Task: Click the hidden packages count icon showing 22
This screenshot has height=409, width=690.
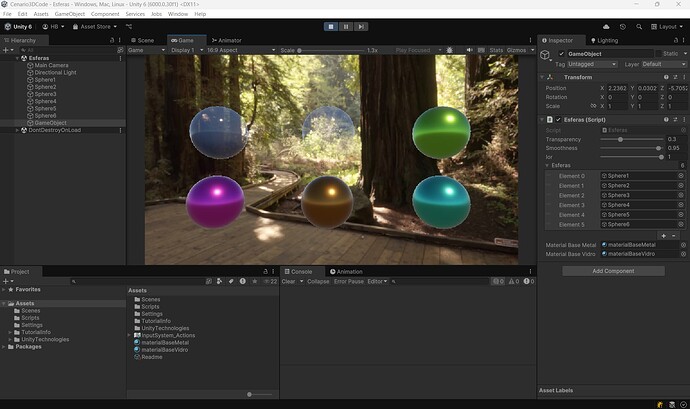Action: (x=270, y=281)
